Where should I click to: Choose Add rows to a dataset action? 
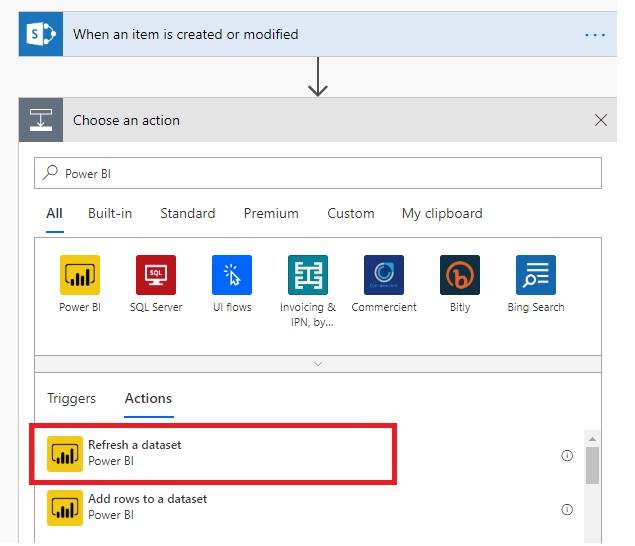tap(308, 508)
